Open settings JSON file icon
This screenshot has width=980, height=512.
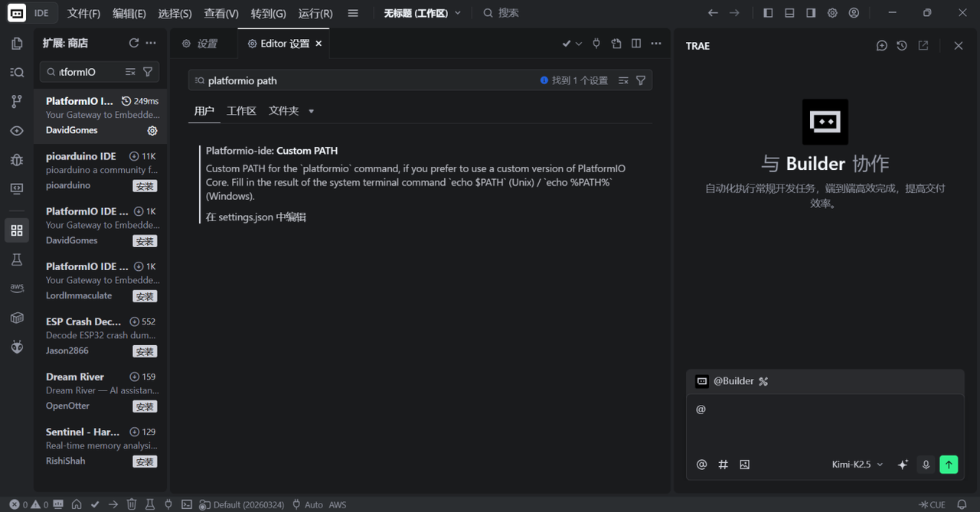pos(616,44)
